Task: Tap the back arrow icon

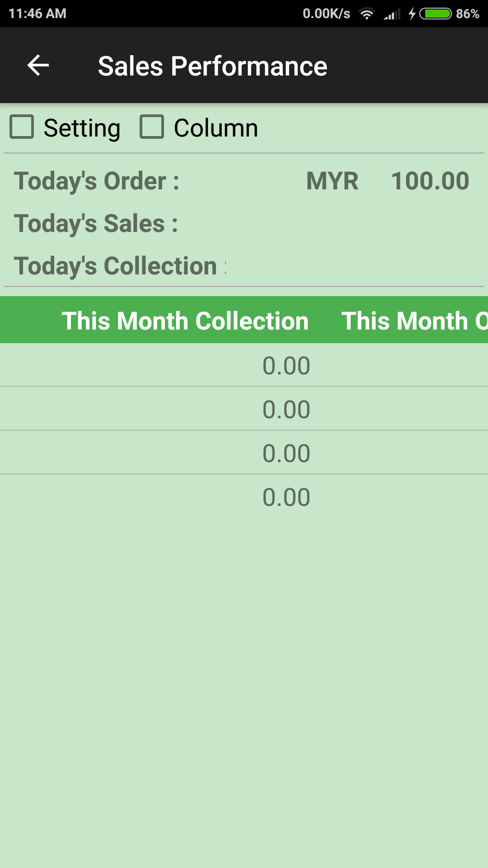Action: [38, 66]
